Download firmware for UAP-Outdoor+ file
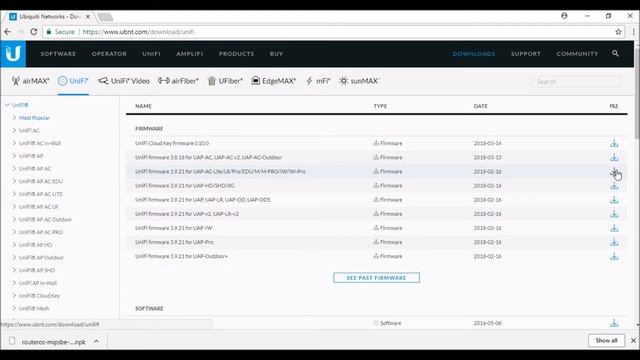This screenshot has height=360, width=640. 614,256
